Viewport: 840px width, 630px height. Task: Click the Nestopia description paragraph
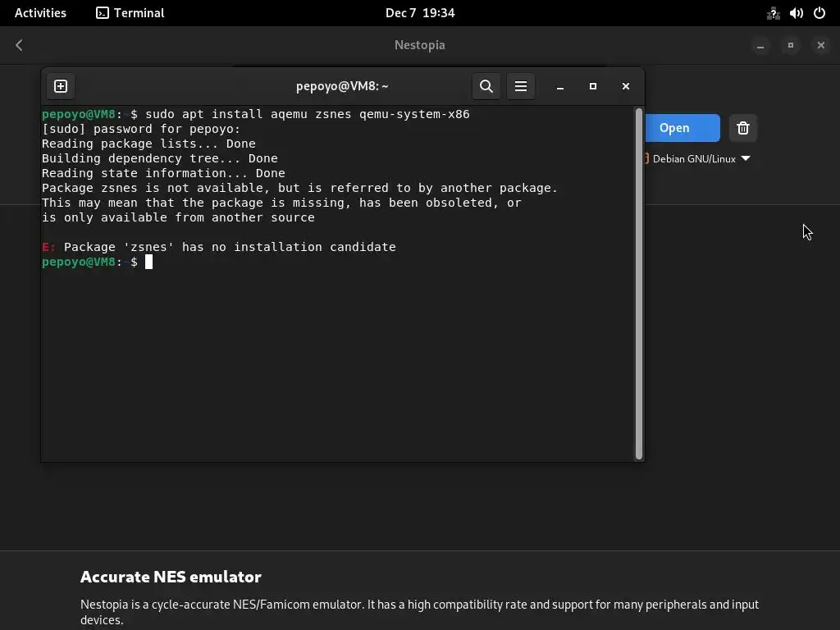coord(419,612)
